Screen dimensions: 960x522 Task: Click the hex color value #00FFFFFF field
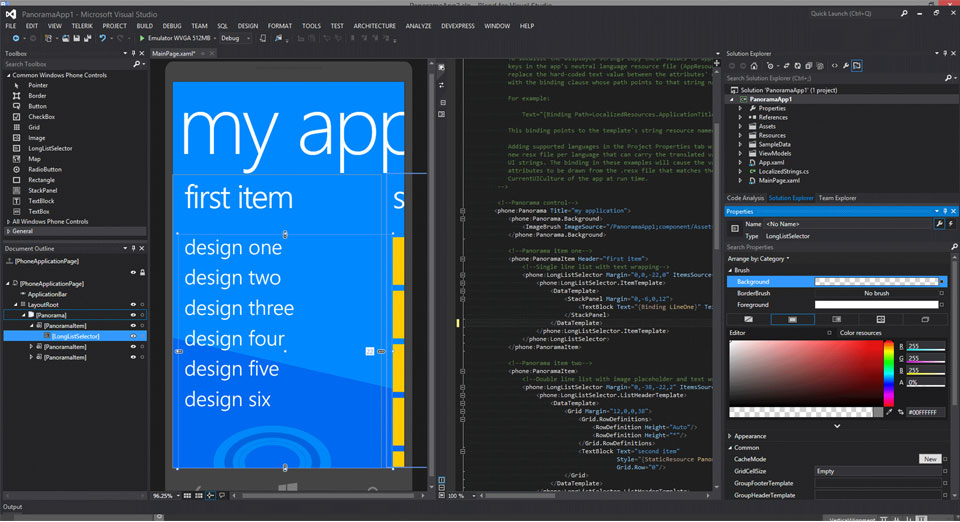[925, 412]
